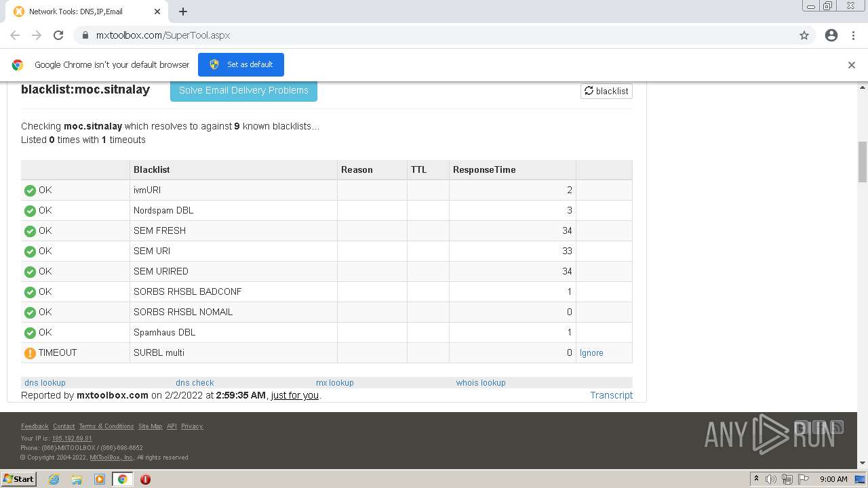Click the green OK icon for SEM FRESH
Screen dimensions: 868x488
point(30,231)
